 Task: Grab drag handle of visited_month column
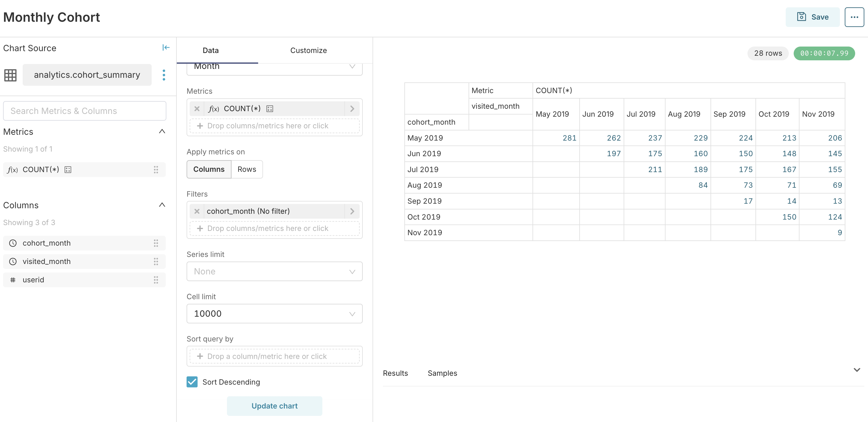click(156, 262)
